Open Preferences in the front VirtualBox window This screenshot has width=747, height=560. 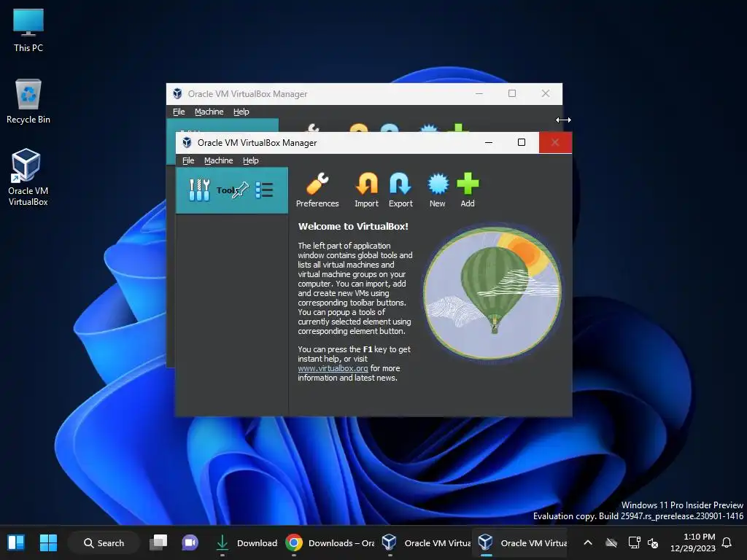pos(317,190)
